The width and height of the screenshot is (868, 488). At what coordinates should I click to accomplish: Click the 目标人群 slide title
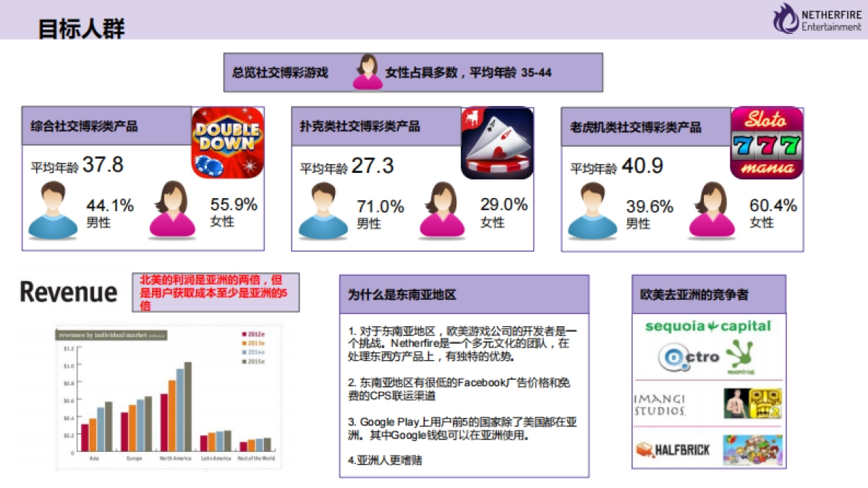coord(81,28)
